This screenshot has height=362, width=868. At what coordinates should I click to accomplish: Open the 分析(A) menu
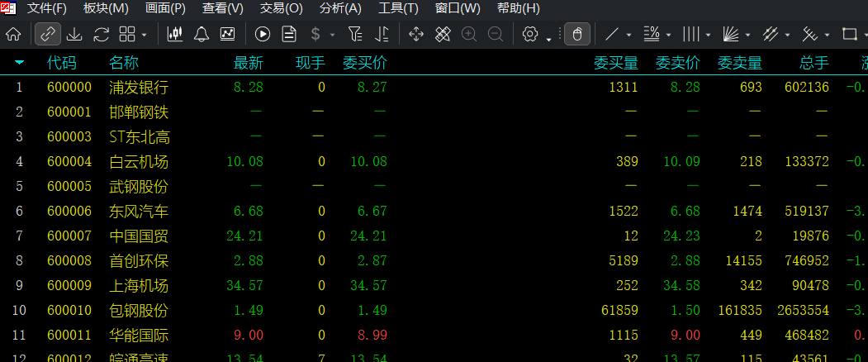coord(340,8)
